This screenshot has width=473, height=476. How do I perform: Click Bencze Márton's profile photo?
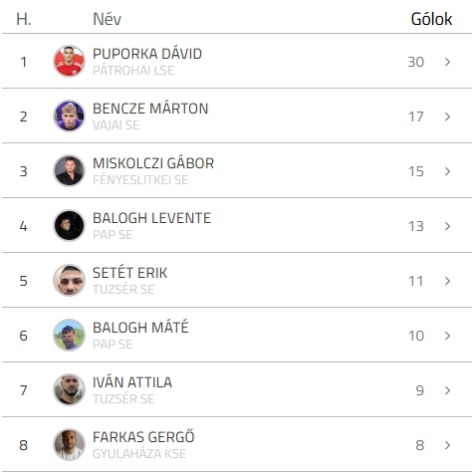click(x=69, y=117)
